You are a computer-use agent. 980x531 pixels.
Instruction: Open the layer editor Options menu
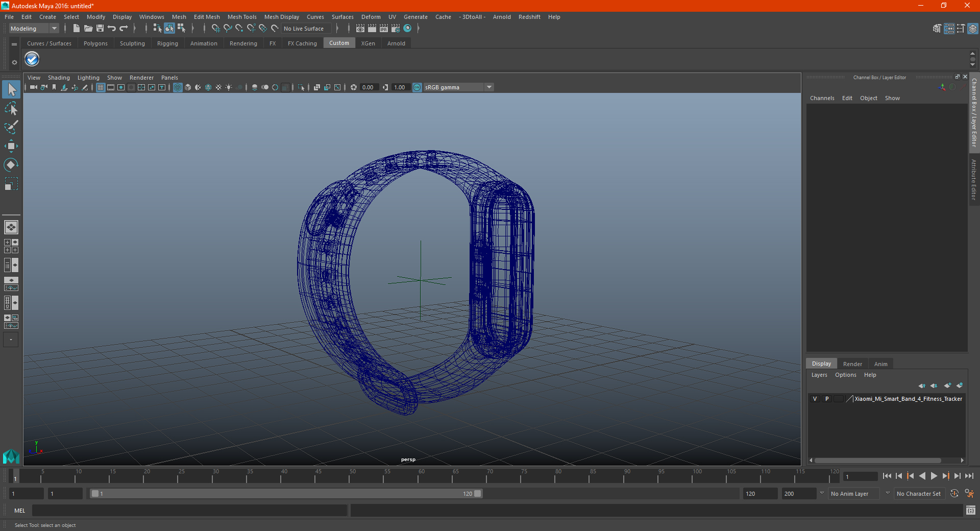845,375
